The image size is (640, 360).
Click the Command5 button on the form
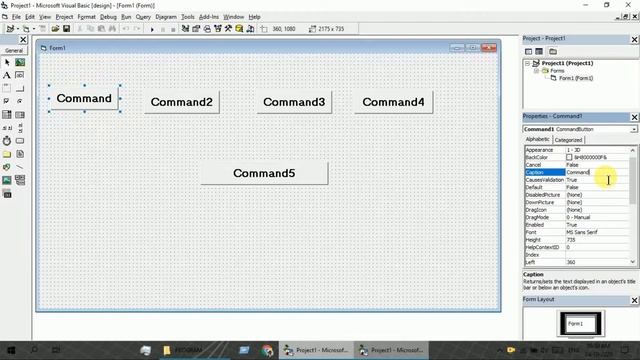click(x=264, y=173)
